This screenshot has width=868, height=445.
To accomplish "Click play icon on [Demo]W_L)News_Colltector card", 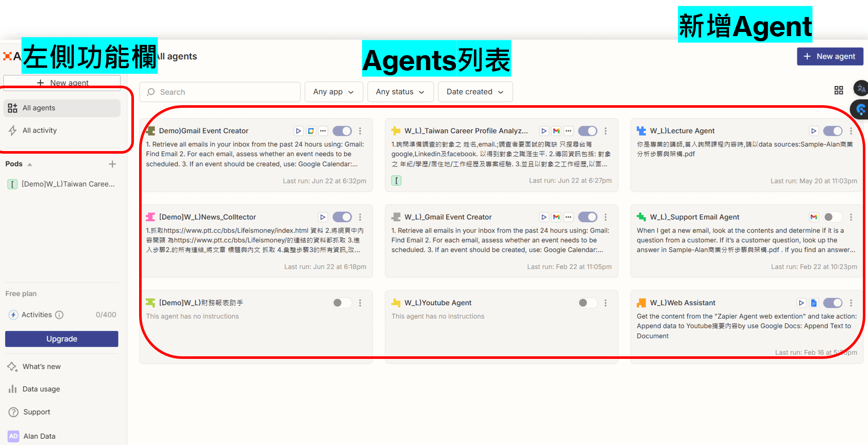I will click(323, 217).
